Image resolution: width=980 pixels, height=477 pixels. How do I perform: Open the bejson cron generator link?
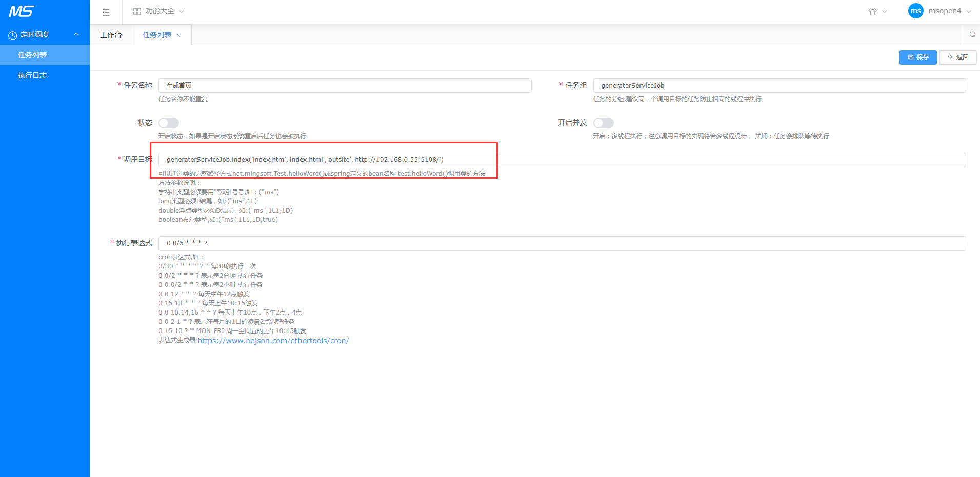pyautogui.click(x=273, y=341)
